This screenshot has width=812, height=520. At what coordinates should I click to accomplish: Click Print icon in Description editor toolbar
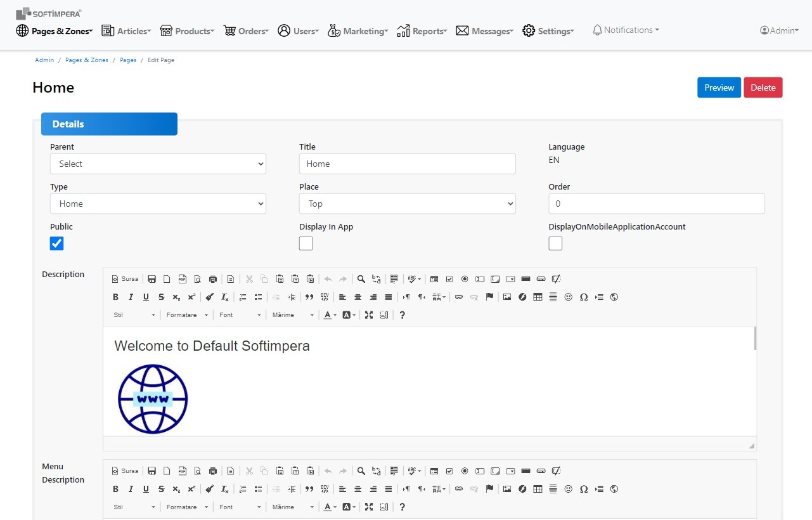click(213, 279)
